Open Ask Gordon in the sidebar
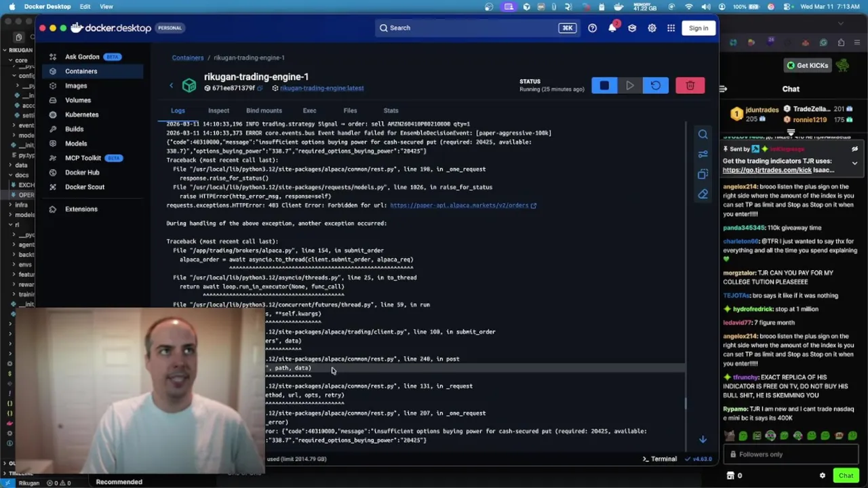Screen dimensions: 868x488 92,57
